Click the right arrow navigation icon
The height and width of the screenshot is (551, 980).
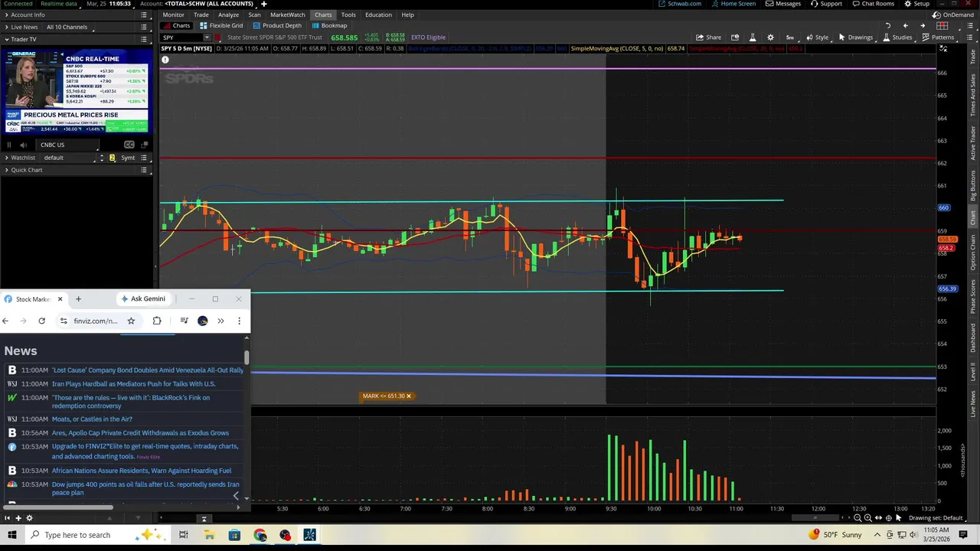coord(923,26)
